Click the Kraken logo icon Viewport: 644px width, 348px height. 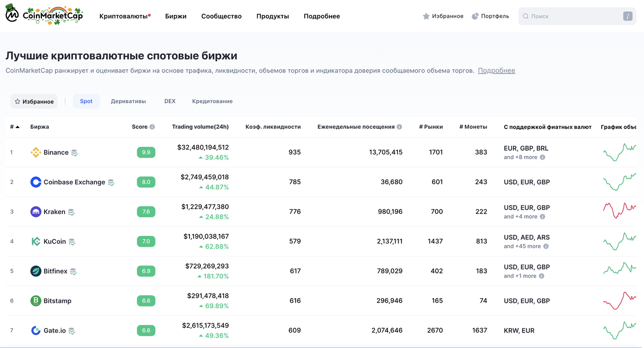coord(36,212)
